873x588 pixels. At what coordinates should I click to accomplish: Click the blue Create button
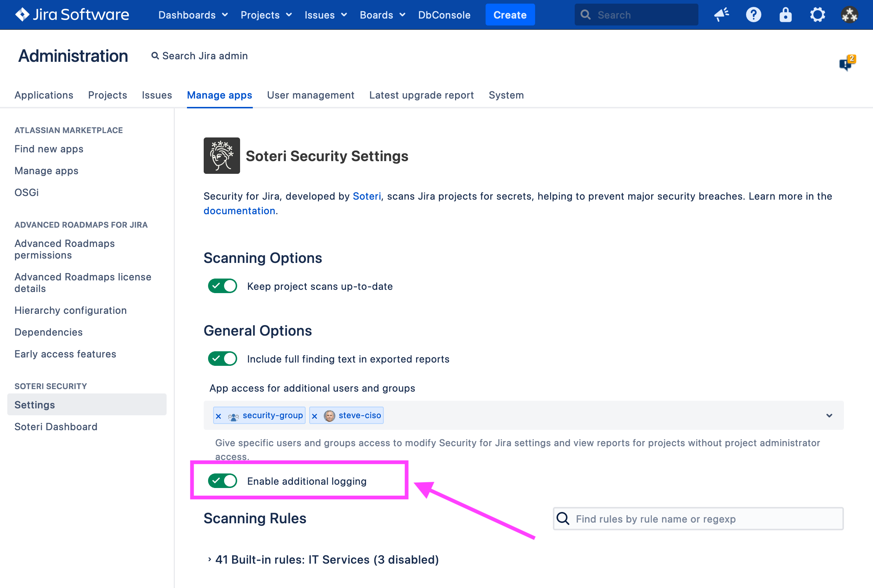click(x=510, y=15)
